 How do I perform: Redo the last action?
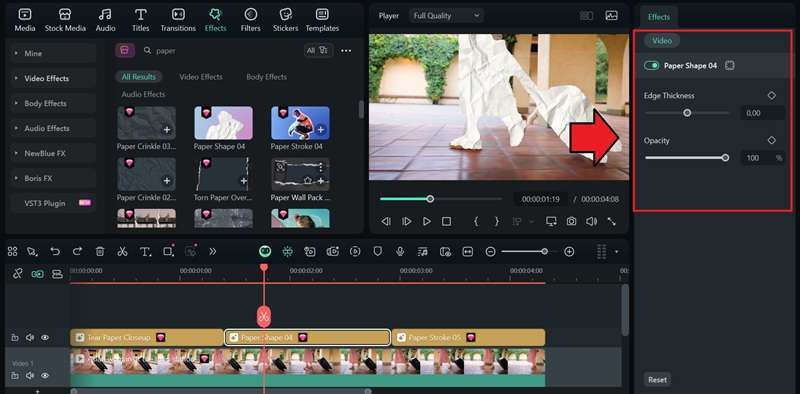pos(77,251)
